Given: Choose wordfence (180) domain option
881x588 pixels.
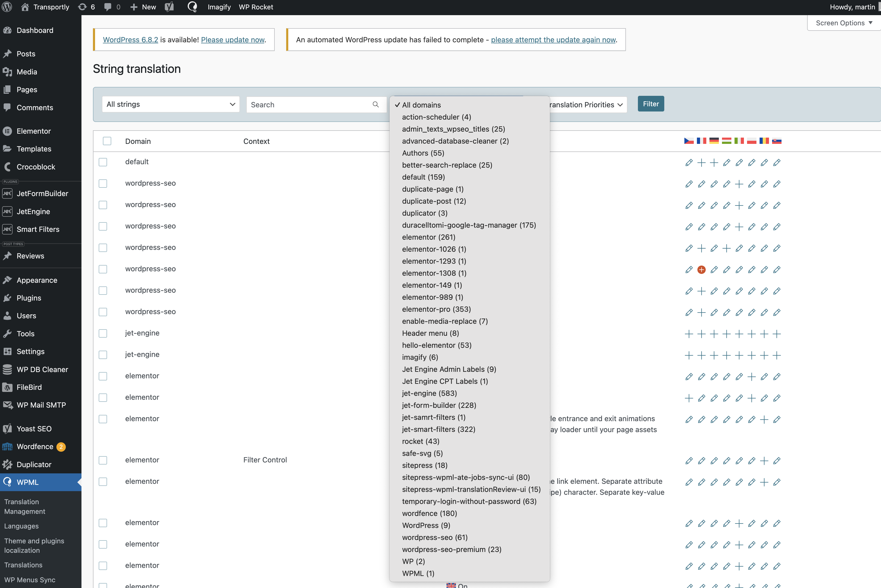Looking at the screenshot, I should pyautogui.click(x=429, y=513).
